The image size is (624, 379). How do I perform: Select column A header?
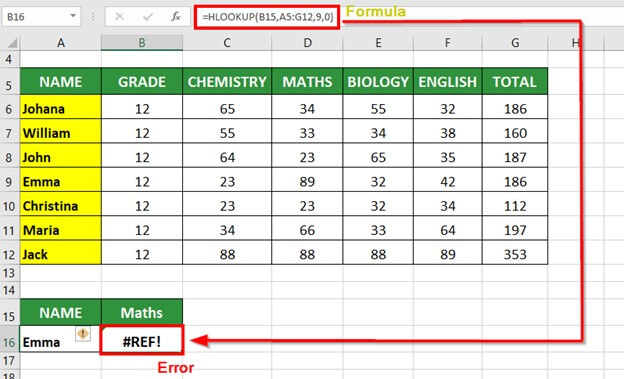pos(60,43)
